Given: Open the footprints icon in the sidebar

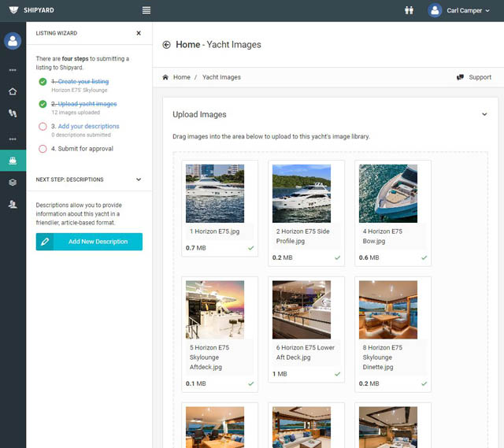Looking at the screenshot, I should click(x=13, y=114).
